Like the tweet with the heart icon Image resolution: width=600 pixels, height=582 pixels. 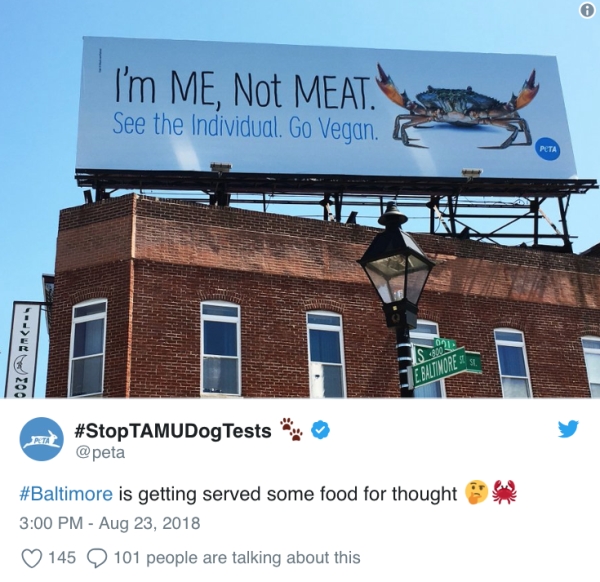(x=32, y=558)
